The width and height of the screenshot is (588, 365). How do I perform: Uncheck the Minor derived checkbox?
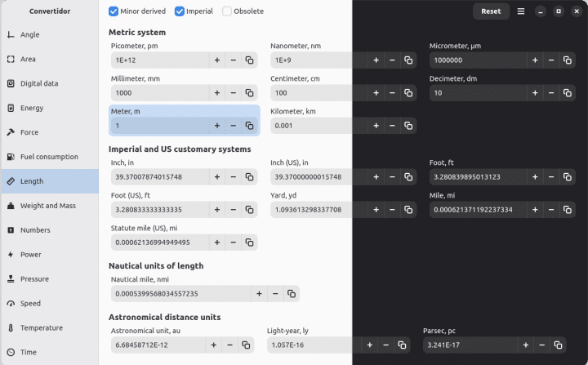[x=114, y=11]
